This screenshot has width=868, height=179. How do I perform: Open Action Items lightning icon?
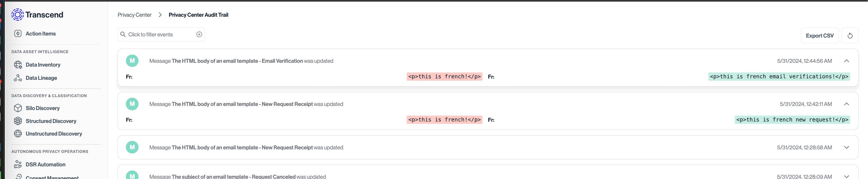click(18, 33)
